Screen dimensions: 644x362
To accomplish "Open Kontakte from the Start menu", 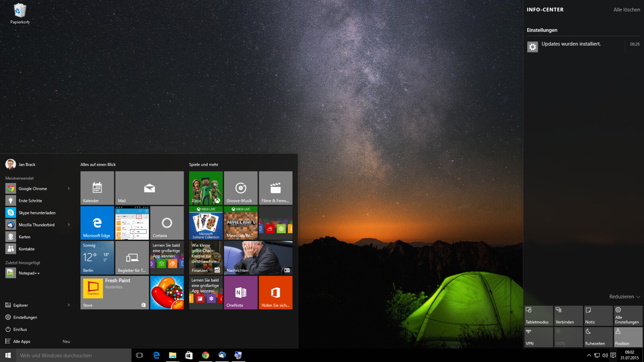I will (x=27, y=249).
